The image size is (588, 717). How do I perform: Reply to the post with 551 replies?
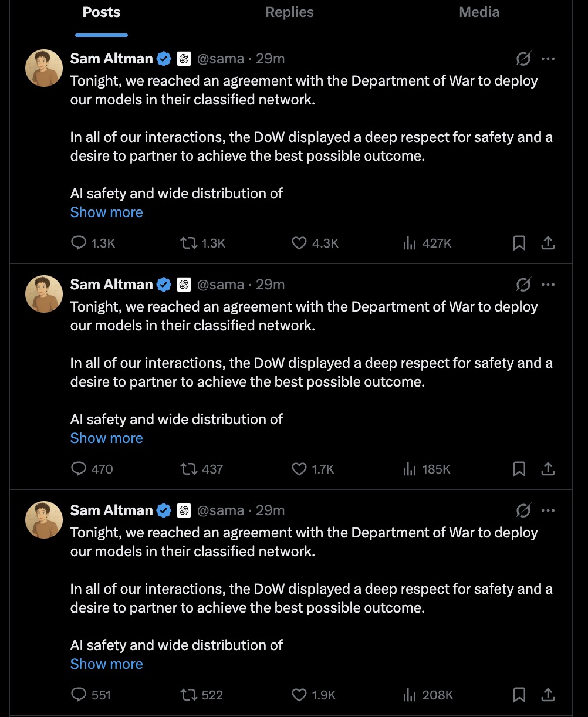[x=79, y=695]
